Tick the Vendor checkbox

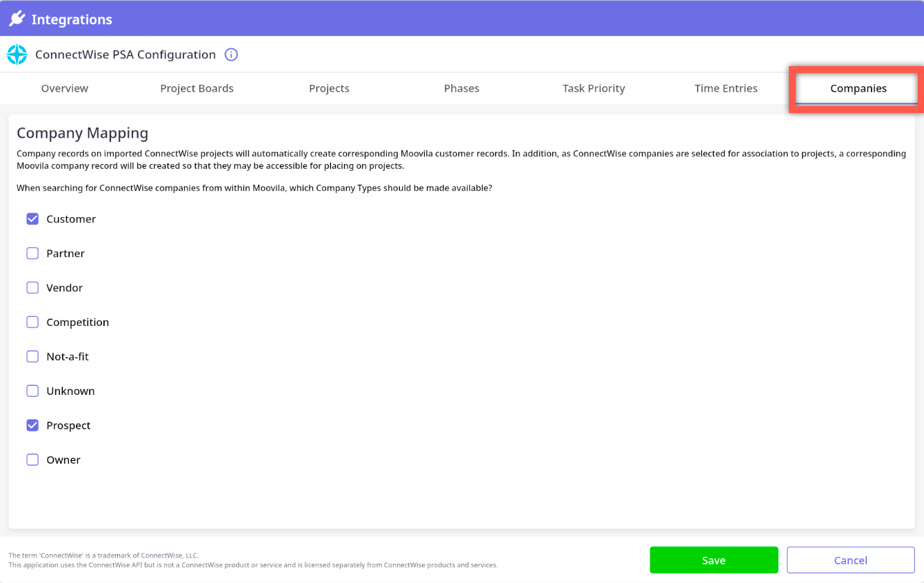(32, 287)
